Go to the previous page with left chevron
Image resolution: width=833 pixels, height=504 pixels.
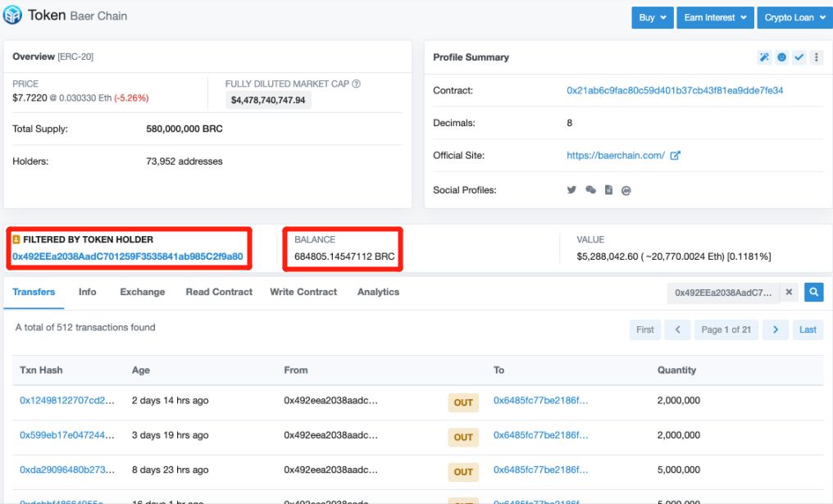coord(678,329)
